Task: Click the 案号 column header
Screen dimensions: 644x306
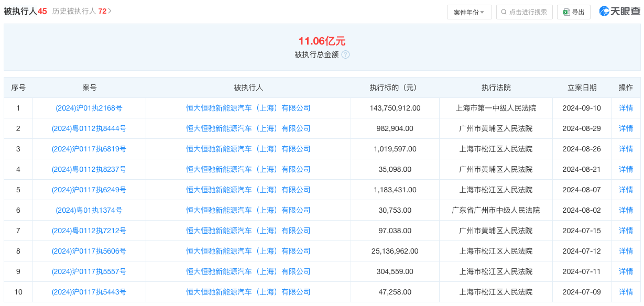Action: tap(90, 88)
